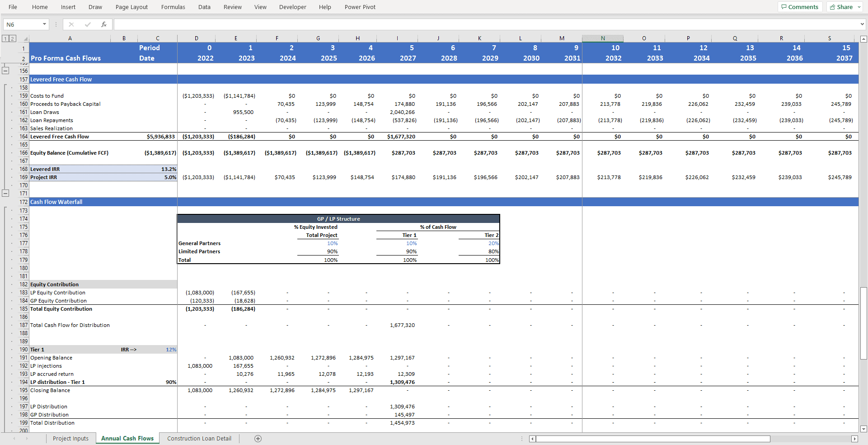Open the Help tab
The height and width of the screenshot is (445, 868).
[x=325, y=7]
